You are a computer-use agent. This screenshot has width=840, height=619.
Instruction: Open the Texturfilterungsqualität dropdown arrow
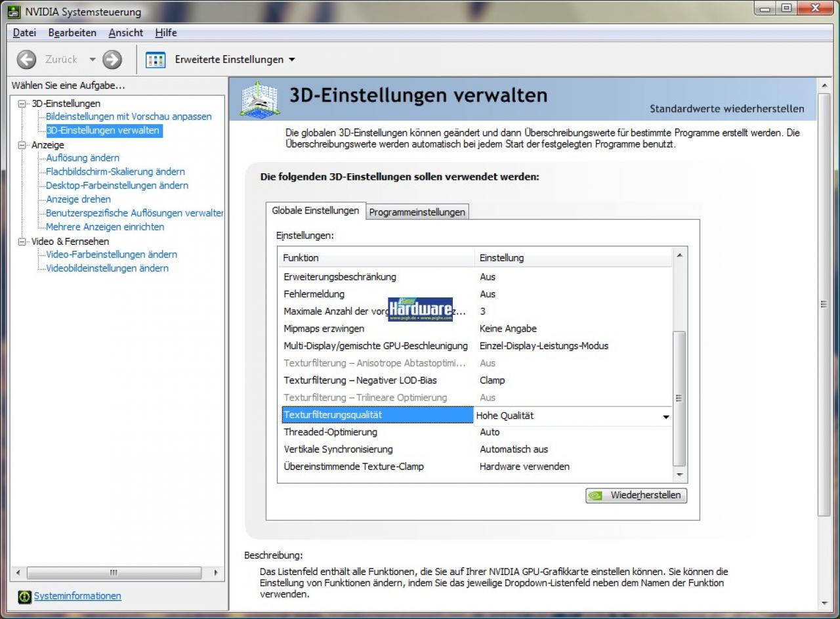pyautogui.click(x=665, y=416)
